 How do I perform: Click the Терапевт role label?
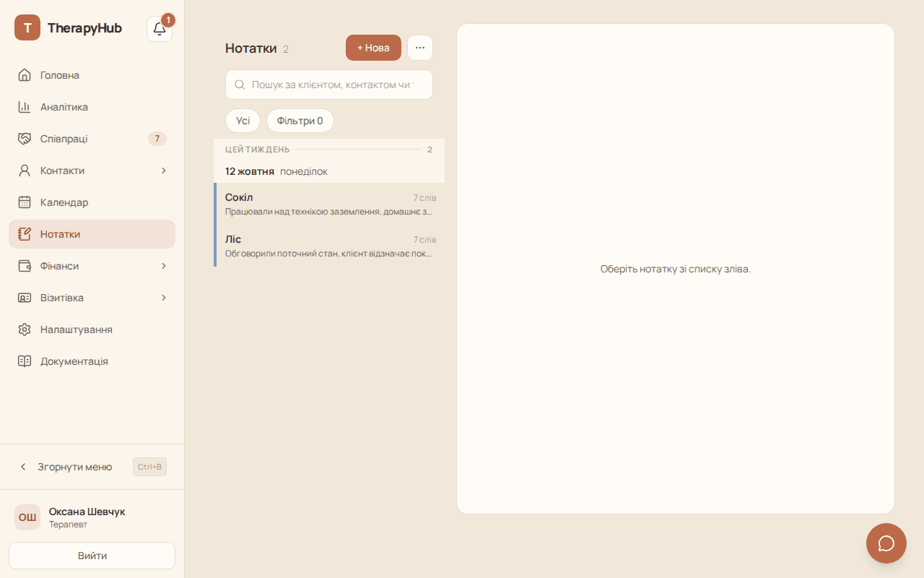coord(68,525)
